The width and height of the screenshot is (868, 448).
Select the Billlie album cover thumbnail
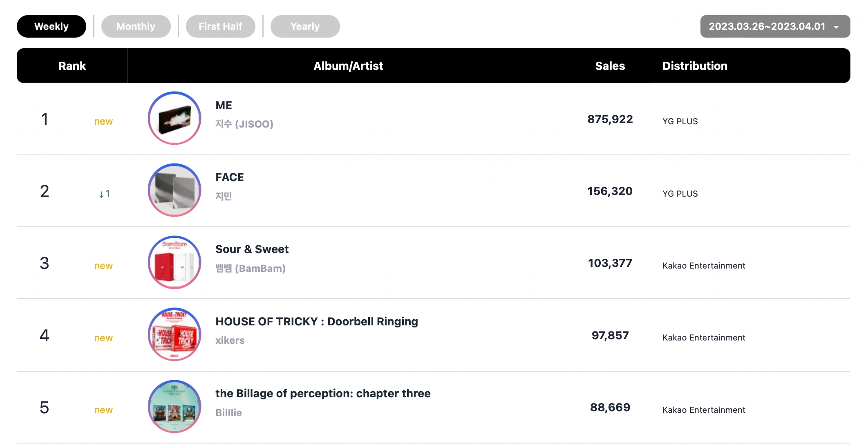click(174, 406)
